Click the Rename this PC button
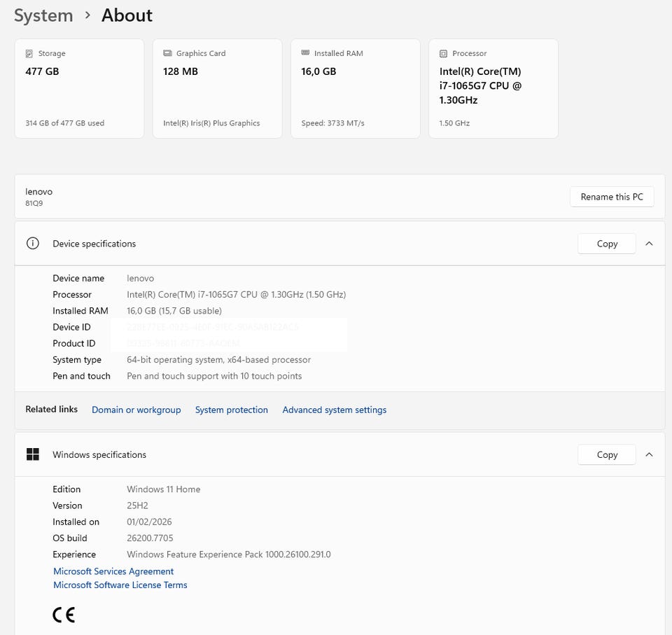 [612, 197]
